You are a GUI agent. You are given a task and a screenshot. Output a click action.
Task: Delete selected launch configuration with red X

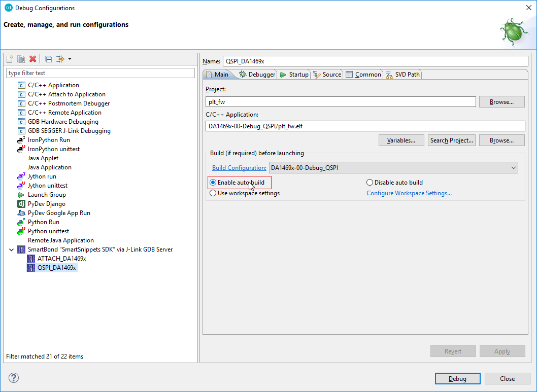(33, 59)
